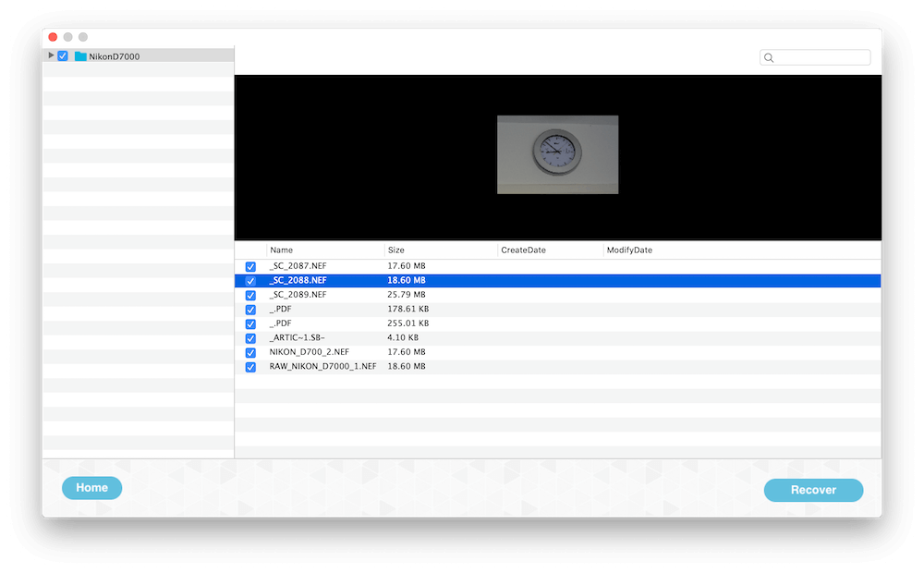The height and width of the screenshot is (573, 924).
Task: Select the _SC_2087.NEF file name
Action: 298,266
